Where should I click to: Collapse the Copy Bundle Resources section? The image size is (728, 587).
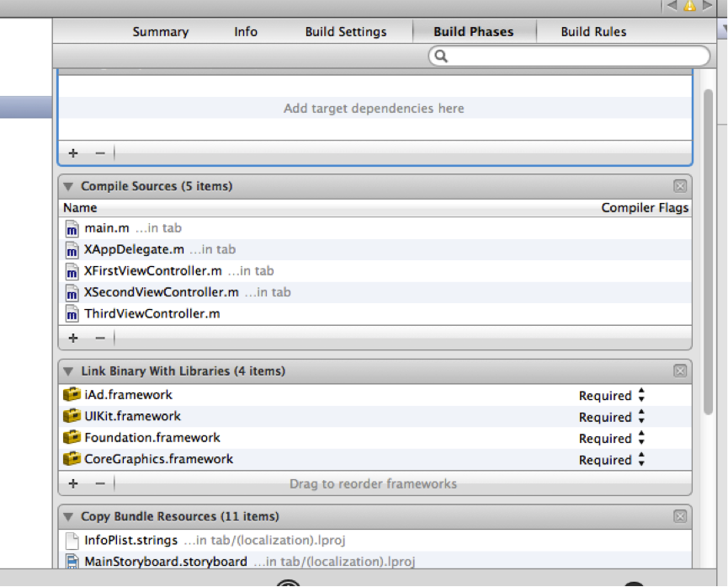68,516
